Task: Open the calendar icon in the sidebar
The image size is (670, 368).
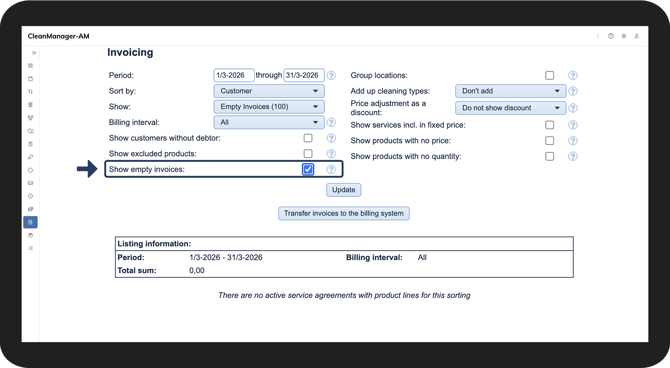Action: click(x=30, y=79)
